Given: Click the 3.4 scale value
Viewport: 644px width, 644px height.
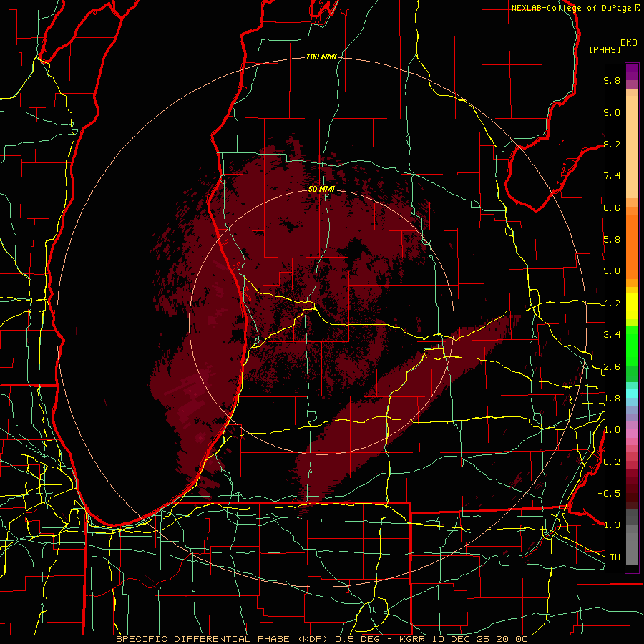Looking at the screenshot, I should coord(612,335).
